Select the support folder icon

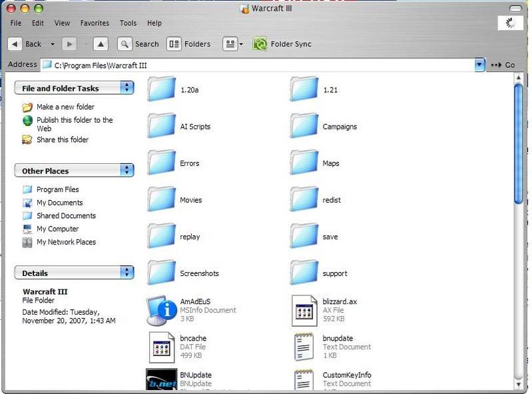[x=304, y=273]
